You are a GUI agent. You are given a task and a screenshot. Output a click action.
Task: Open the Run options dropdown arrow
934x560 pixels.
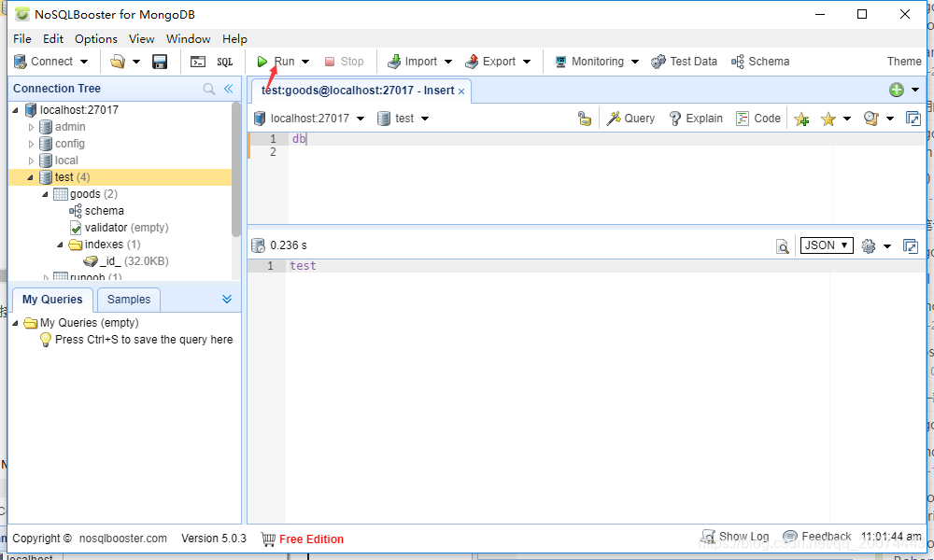coord(305,62)
